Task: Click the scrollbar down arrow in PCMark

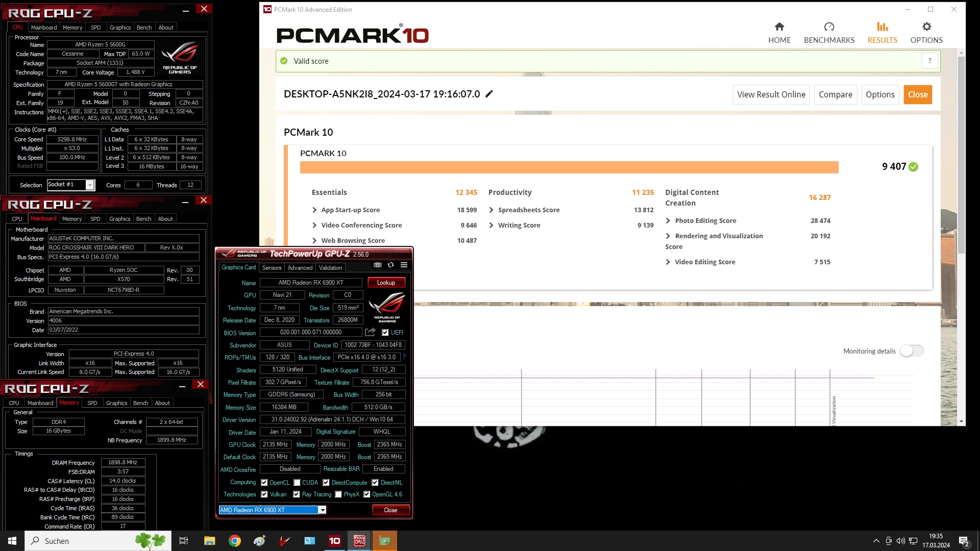Action: point(961,421)
